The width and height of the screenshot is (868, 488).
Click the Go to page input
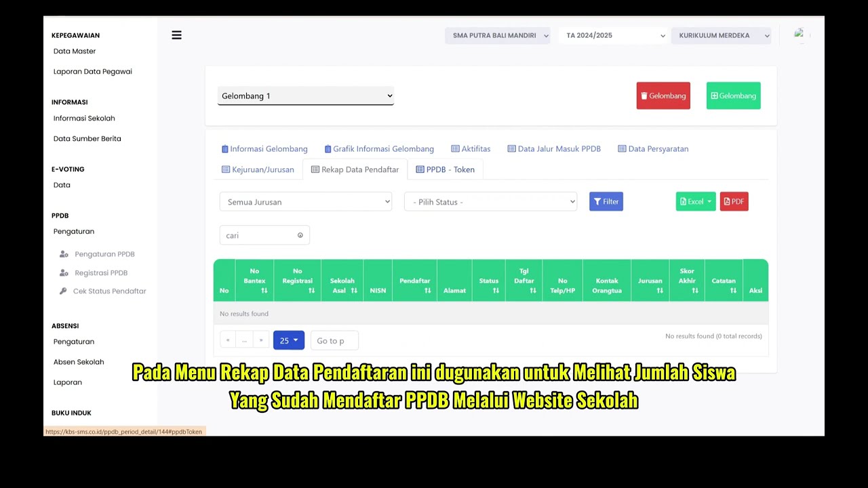point(334,340)
